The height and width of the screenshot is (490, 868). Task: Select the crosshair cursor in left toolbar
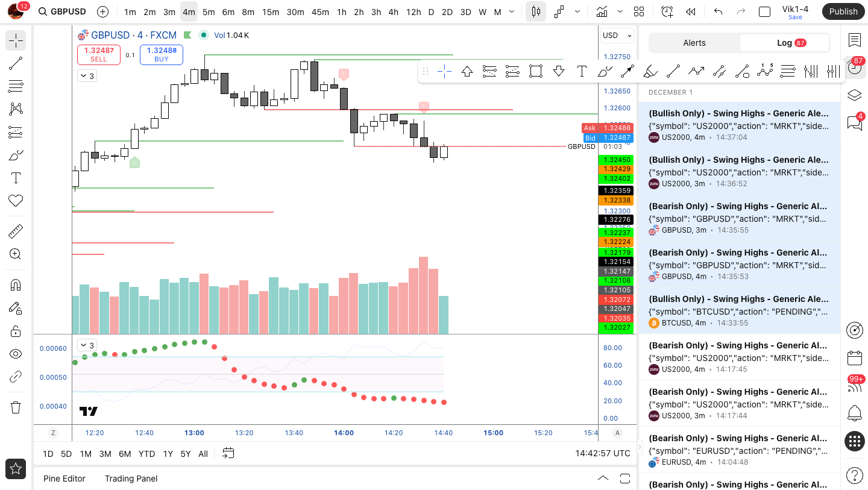tap(16, 40)
